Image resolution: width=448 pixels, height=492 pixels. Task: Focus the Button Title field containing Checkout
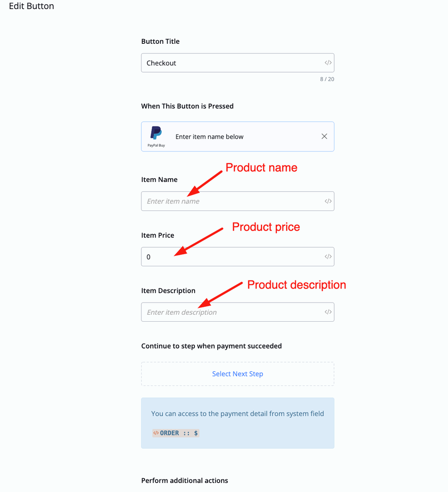coord(232,63)
